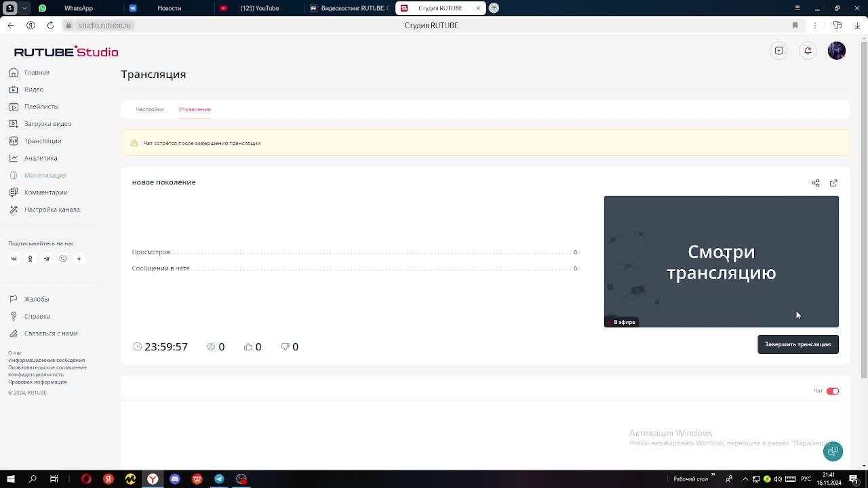Bookmark this page in the address bar

click(795, 25)
